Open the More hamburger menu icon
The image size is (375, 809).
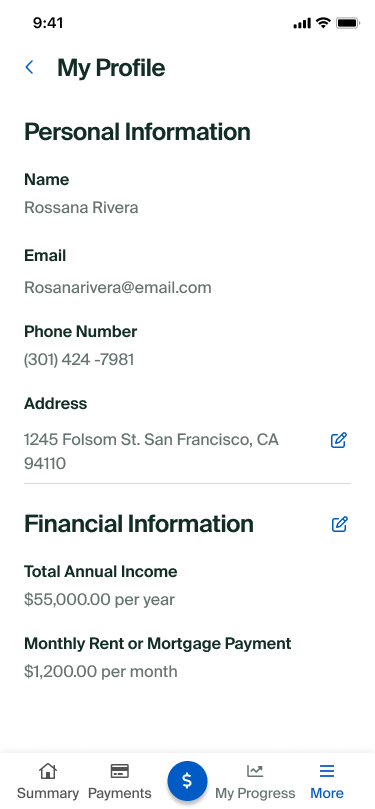click(327, 771)
